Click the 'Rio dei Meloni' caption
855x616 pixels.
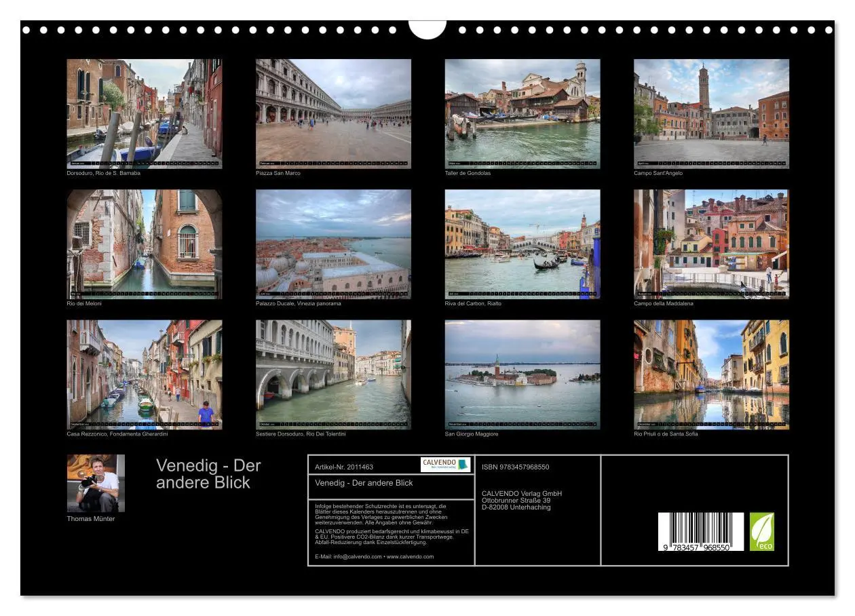click(x=84, y=303)
